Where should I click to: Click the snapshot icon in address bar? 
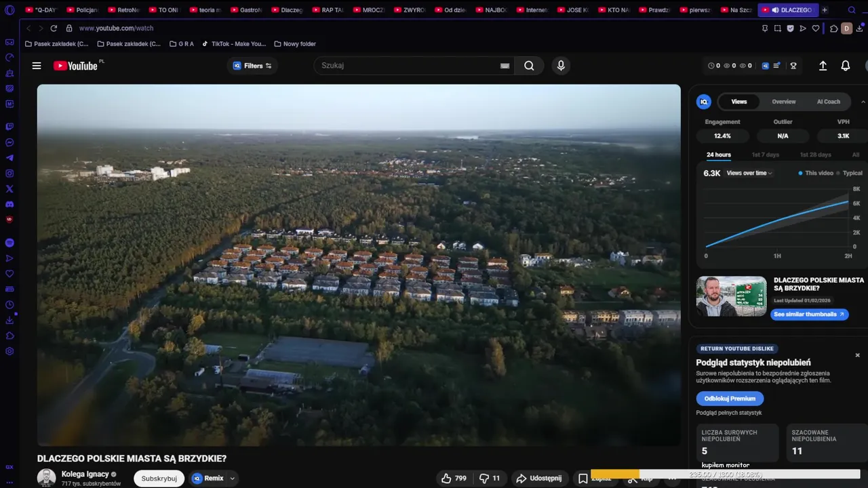pyautogui.click(x=778, y=28)
